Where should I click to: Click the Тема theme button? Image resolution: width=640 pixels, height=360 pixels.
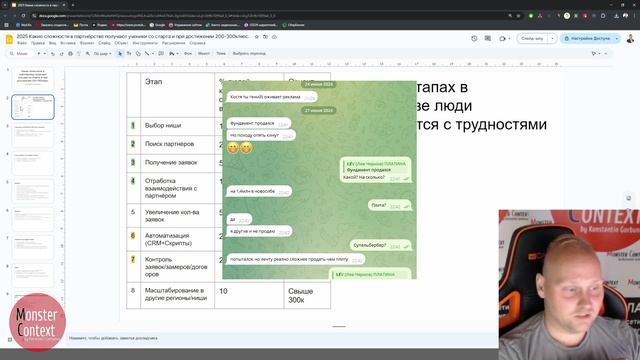click(x=221, y=53)
